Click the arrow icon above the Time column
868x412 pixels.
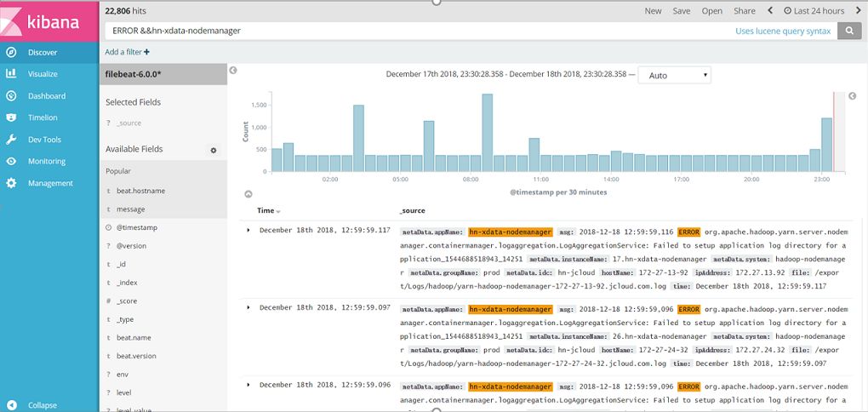pos(248,194)
